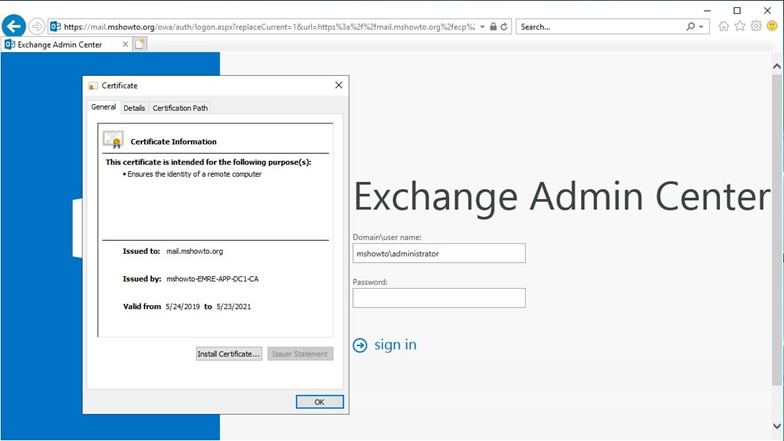Click the vertical scrollbar thumb
The image size is (784, 441).
(x=776, y=230)
